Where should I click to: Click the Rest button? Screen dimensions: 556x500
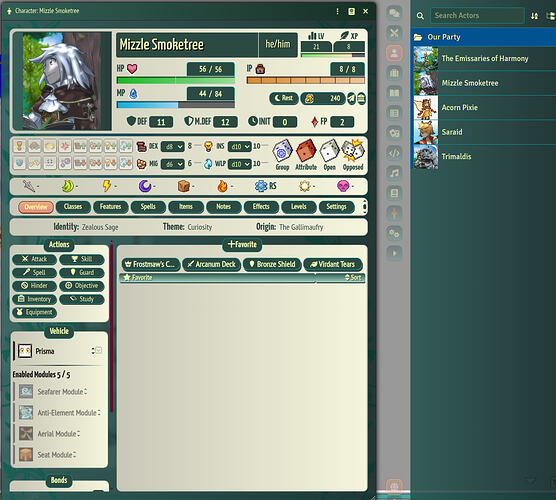pyautogui.click(x=284, y=98)
